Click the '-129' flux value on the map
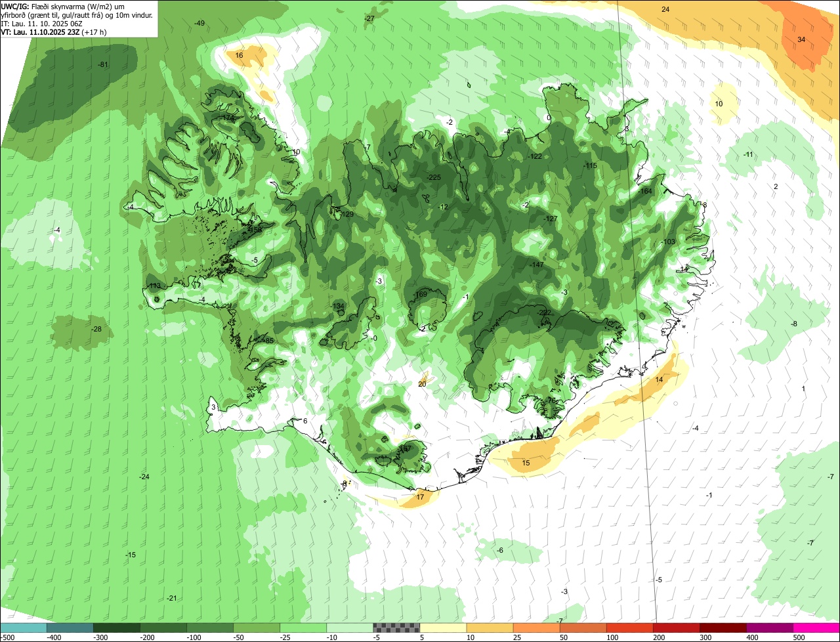 346,214
